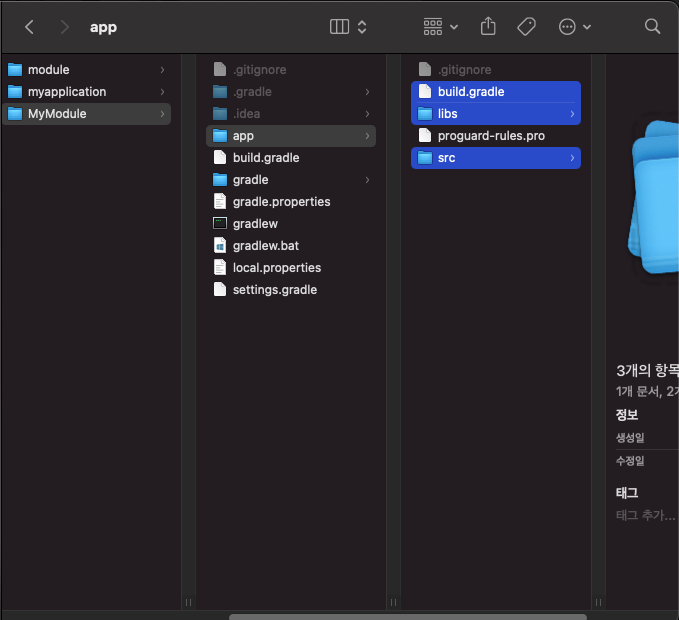The width and height of the screenshot is (679, 620).
Task: Click first column resize handle at bottom
Action: [x=188, y=602]
